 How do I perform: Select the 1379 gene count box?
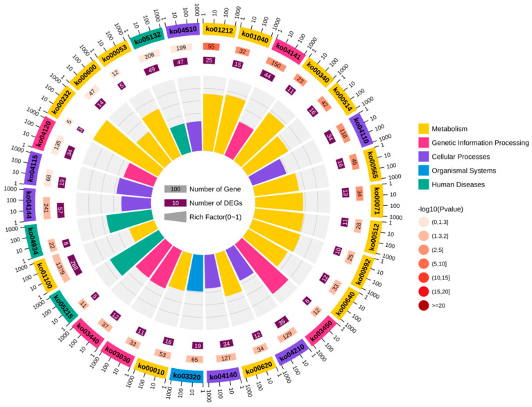coord(61,268)
